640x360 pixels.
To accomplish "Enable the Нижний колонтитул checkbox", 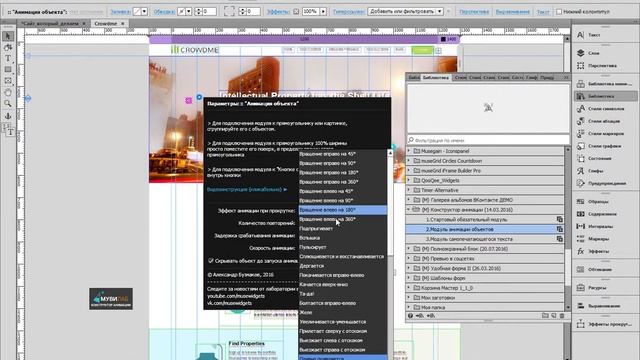I will 559,12.
